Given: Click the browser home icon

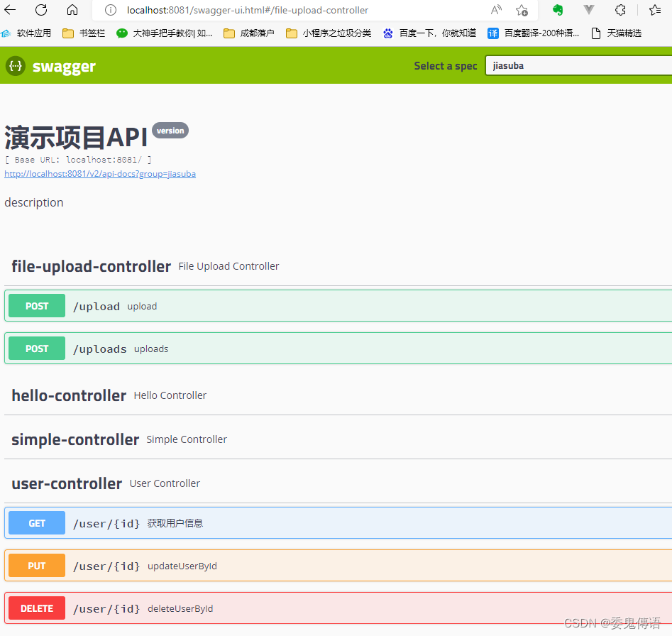Looking at the screenshot, I should click(x=71, y=10).
